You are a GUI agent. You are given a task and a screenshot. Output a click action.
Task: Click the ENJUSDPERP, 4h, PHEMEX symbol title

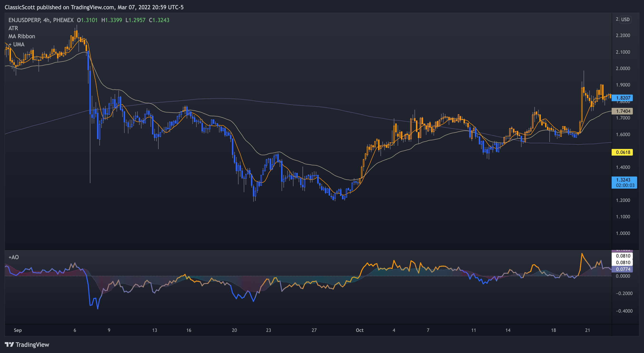[41, 20]
